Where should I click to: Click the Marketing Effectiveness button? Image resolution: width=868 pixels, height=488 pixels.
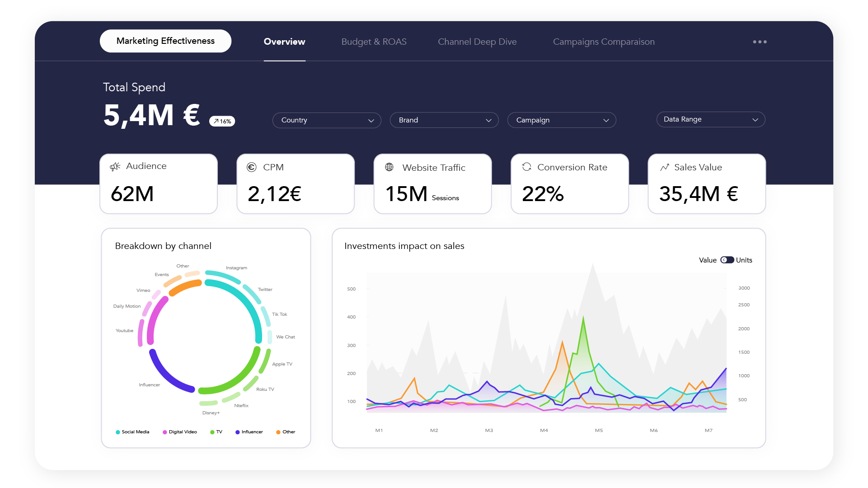click(165, 41)
